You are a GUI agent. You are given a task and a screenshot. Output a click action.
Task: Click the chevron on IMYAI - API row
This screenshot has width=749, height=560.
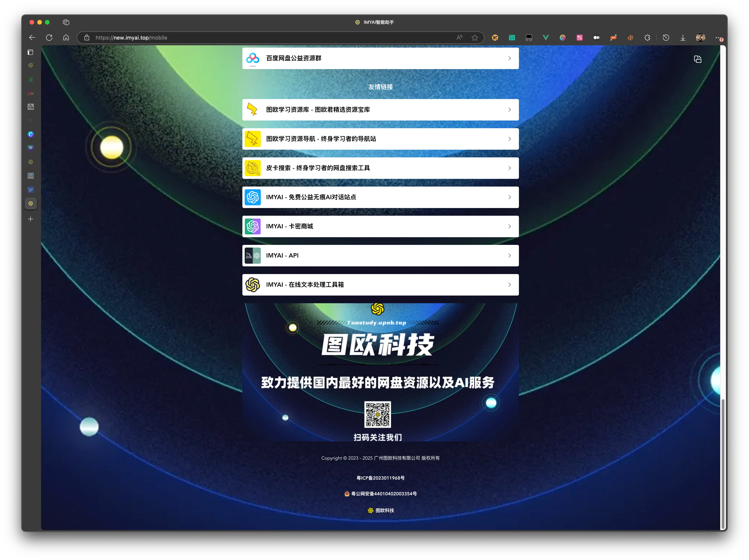click(510, 255)
